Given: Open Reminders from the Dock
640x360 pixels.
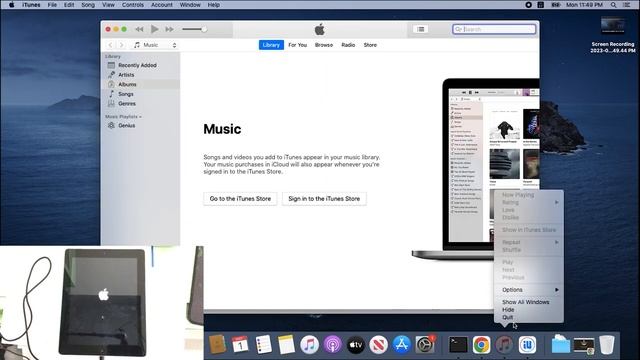Looking at the screenshot, I should pyautogui.click(x=263, y=344).
